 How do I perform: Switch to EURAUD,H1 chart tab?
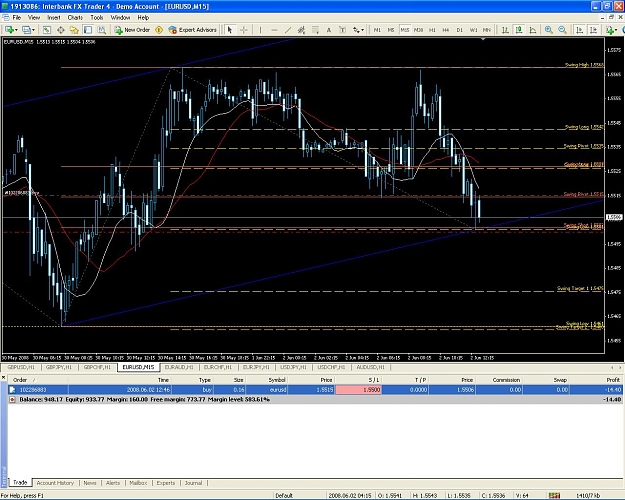(179, 367)
